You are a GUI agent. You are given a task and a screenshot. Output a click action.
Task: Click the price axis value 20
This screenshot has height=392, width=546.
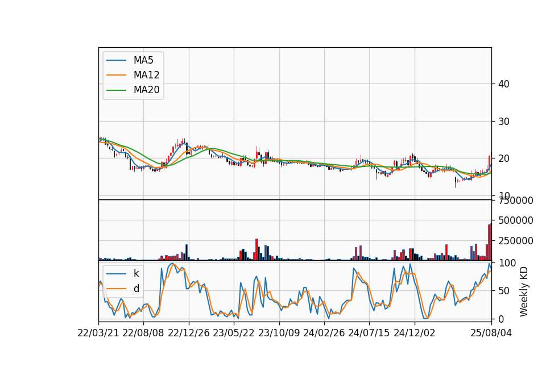pyautogui.click(x=504, y=159)
